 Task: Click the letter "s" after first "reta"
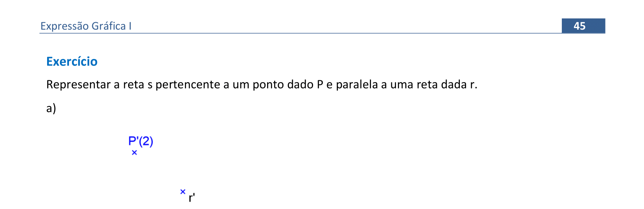tap(150, 85)
